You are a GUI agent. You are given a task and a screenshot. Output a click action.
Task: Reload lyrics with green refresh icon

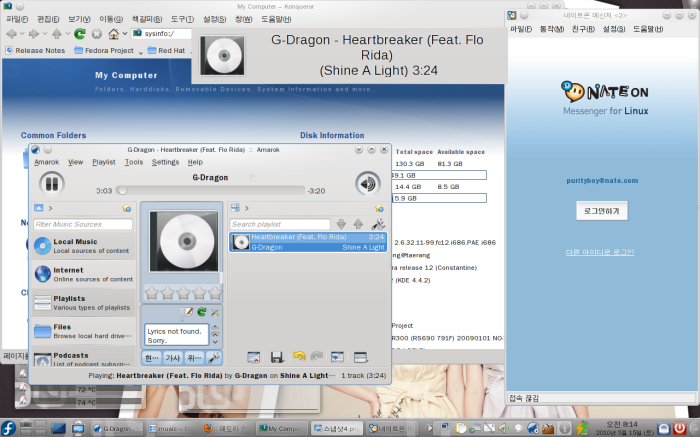[202, 312]
